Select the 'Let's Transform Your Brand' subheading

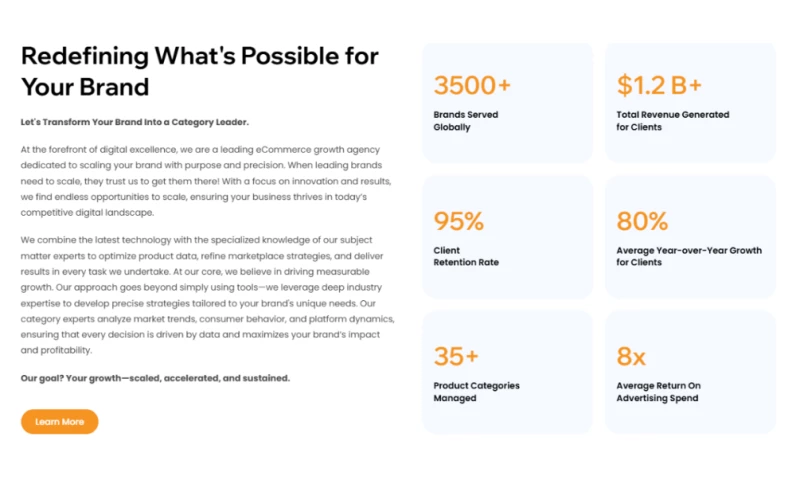135,122
